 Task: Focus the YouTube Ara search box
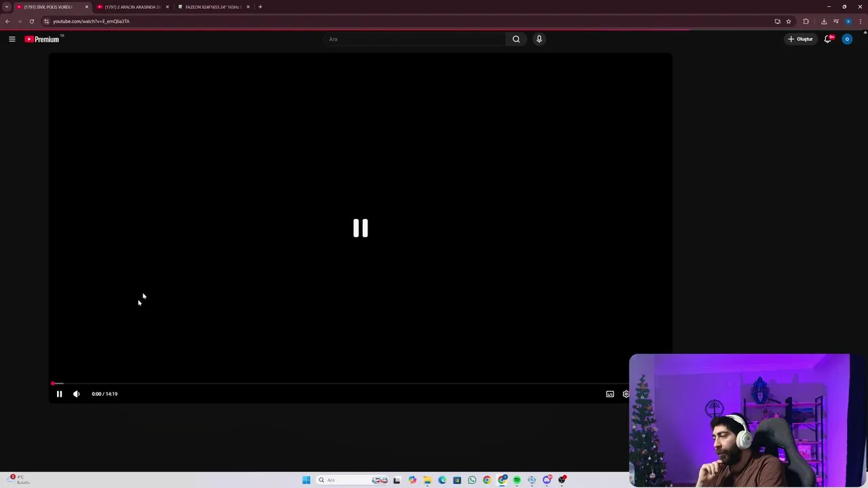pyautogui.click(x=415, y=39)
